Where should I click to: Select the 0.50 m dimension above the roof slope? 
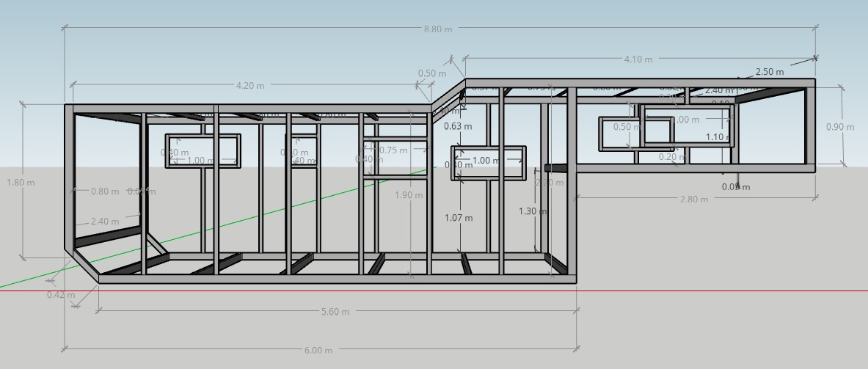pos(431,73)
